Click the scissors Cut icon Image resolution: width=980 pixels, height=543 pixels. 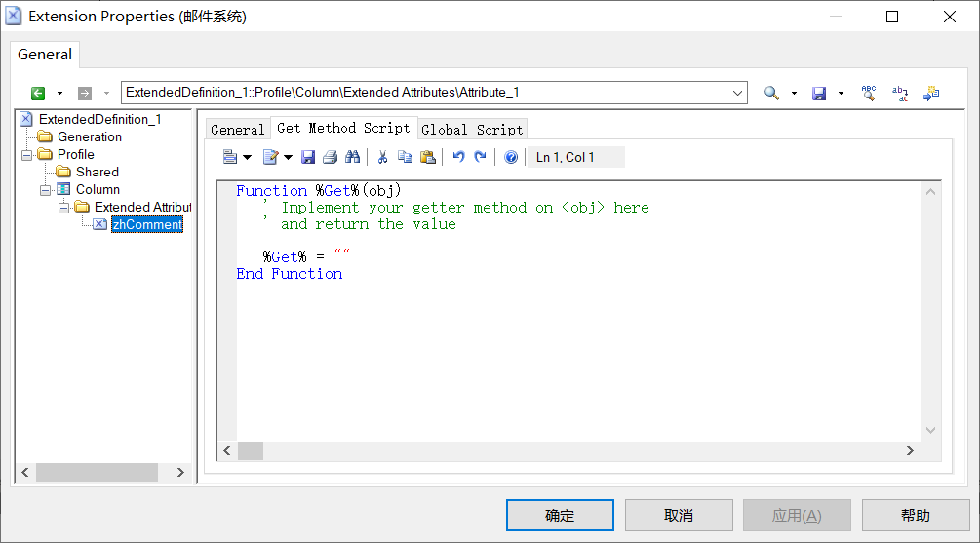(x=382, y=157)
